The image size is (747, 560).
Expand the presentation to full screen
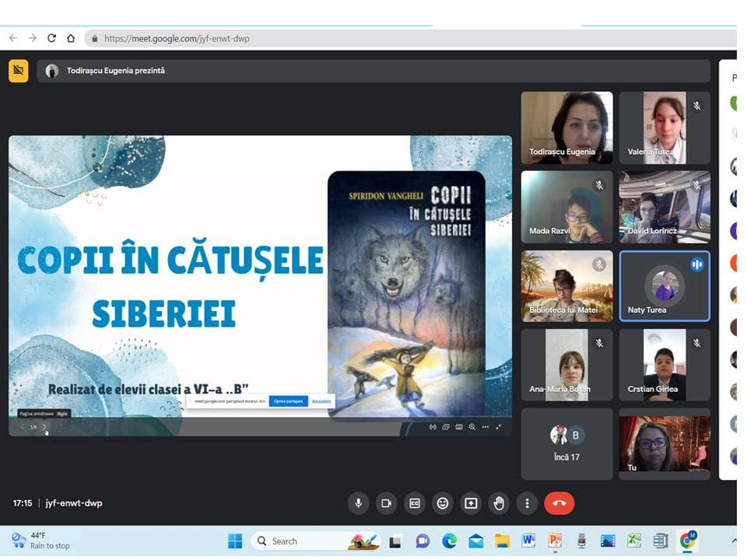tap(499, 427)
